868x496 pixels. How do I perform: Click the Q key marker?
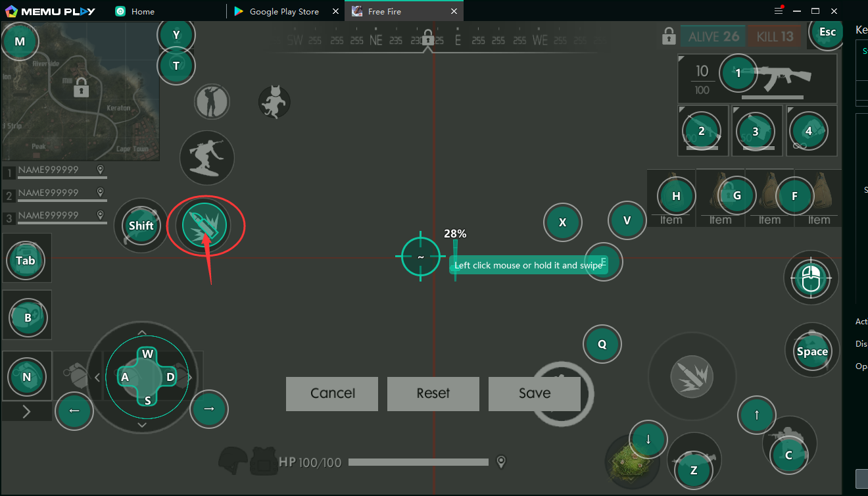pos(602,344)
